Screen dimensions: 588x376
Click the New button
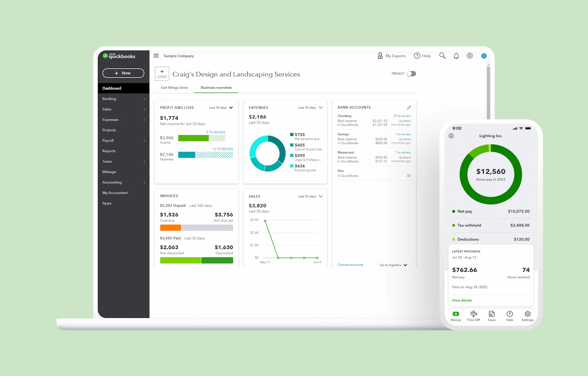point(123,73)
